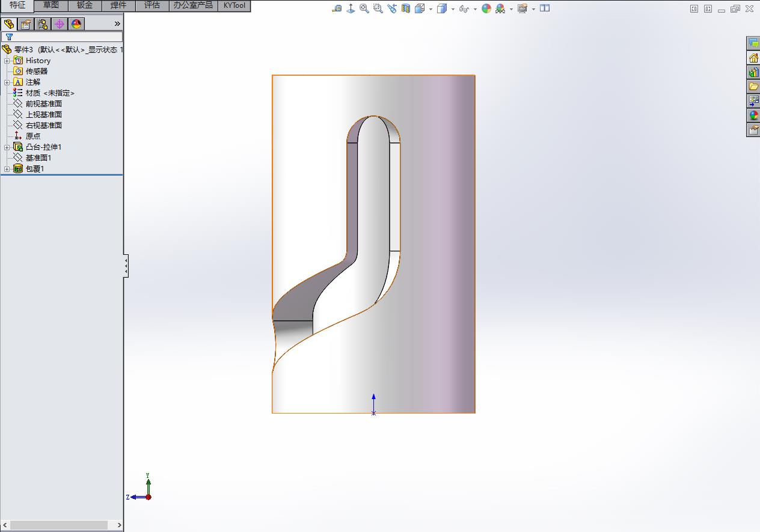Screen dimensions: 760x532
Task: Open the DimXpertManager tab icon
Action: 59,24
